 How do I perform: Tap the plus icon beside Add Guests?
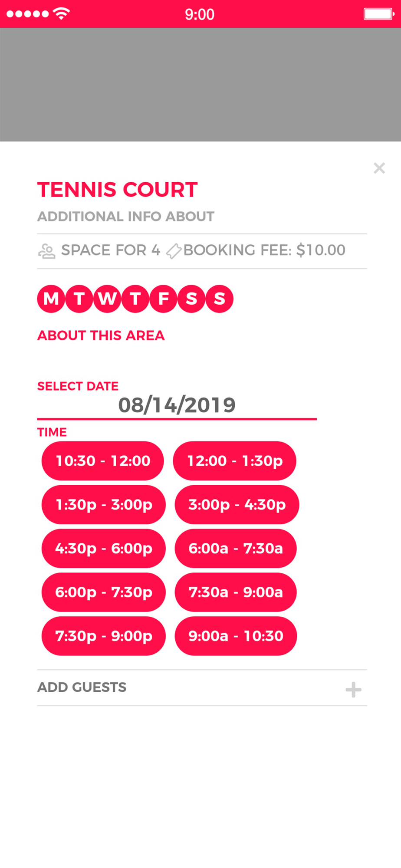[353, 689]
